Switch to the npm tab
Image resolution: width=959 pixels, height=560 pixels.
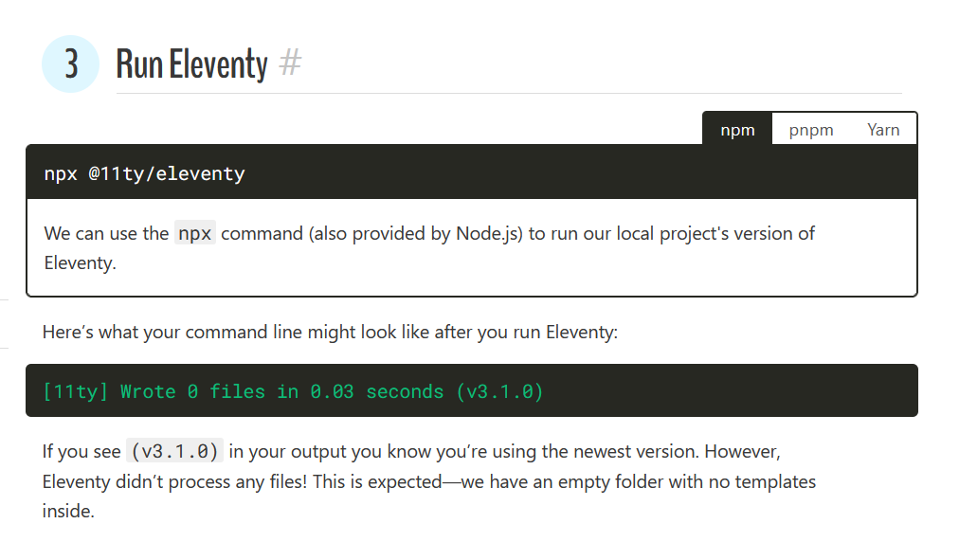737,130
